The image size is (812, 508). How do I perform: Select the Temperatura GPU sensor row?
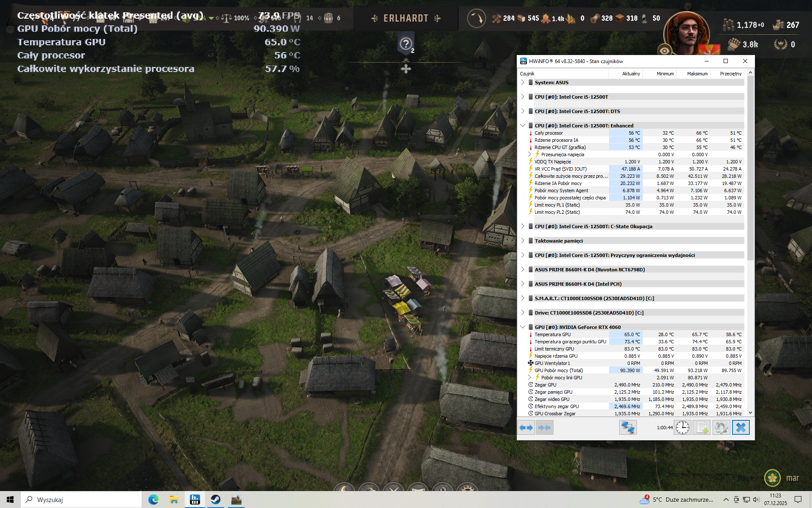(553, 334)
